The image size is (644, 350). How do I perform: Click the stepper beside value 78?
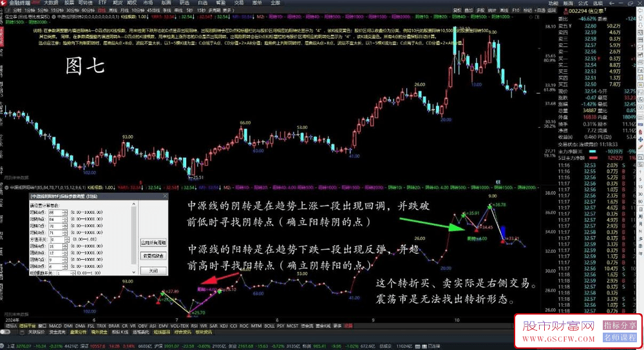[65, 226]
